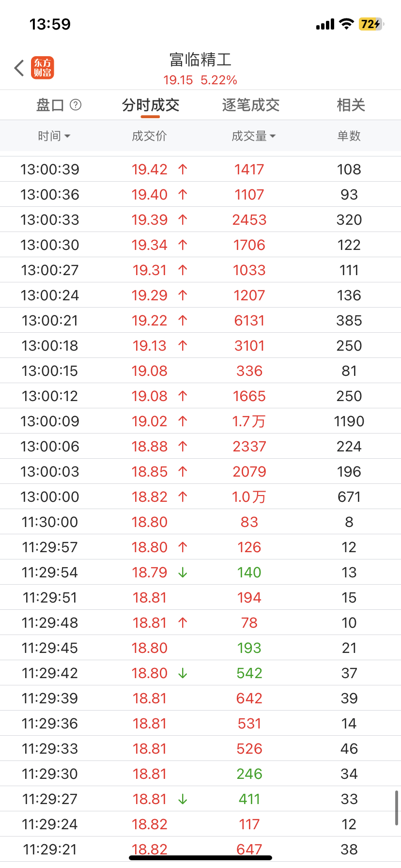401x868 pixels.
Task: Select the 分时成交 tab
Action: pyautogui.click(x=151, y=105)
